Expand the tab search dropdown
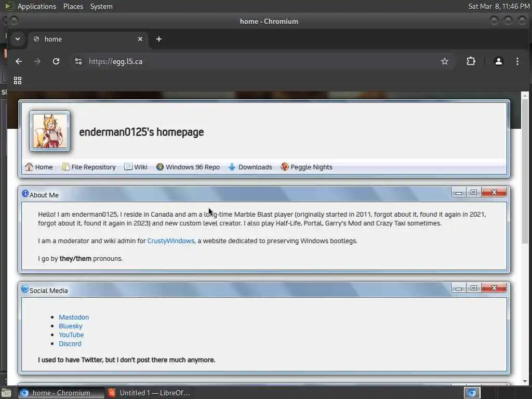Image resolution: width=532 pixels, height=399 pixels. (x=18, y=39)
